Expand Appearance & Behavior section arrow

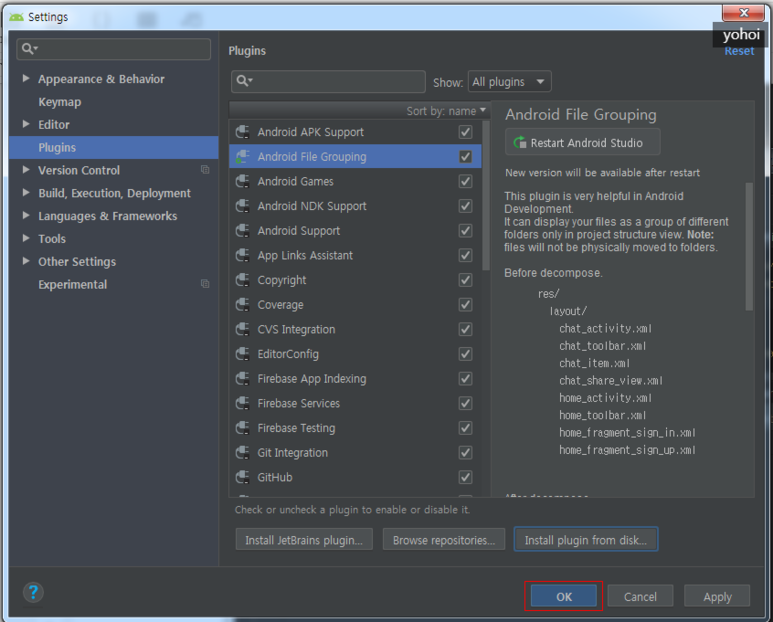coord(26,78)
